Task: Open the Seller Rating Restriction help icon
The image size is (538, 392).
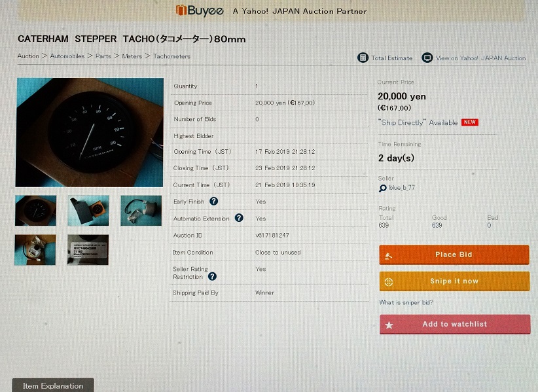Action: [x=212, y=276]
